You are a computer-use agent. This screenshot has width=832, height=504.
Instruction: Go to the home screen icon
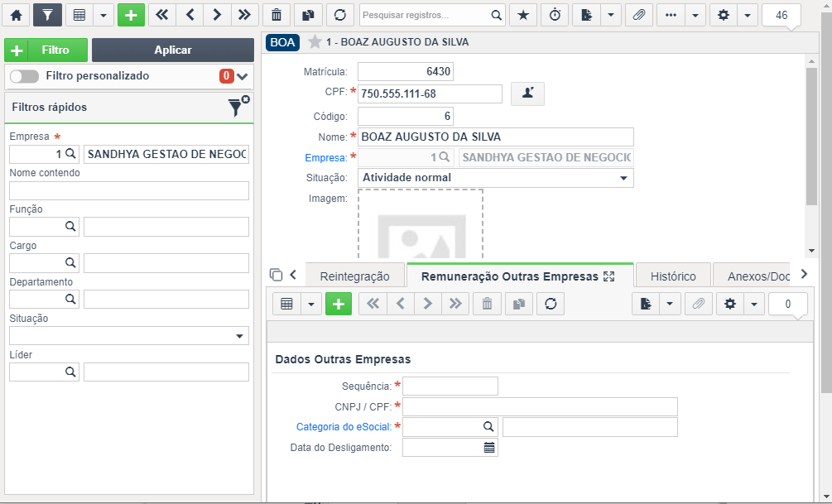16,15
